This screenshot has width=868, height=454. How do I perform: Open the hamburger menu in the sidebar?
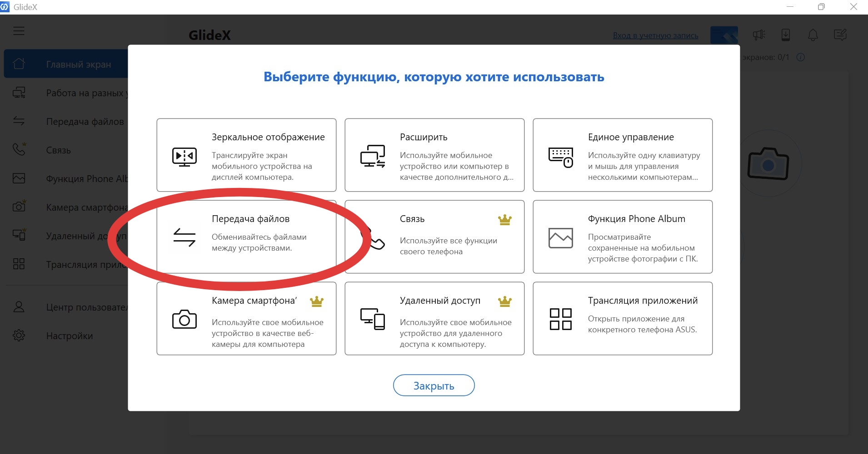19,31
